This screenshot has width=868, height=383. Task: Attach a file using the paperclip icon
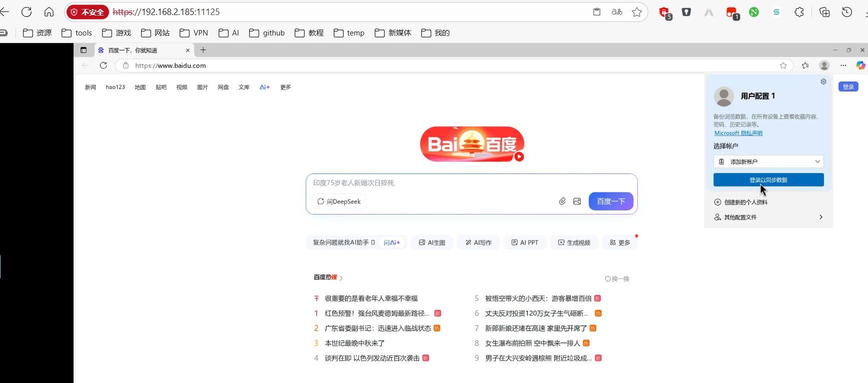click(x=562, y=201)
